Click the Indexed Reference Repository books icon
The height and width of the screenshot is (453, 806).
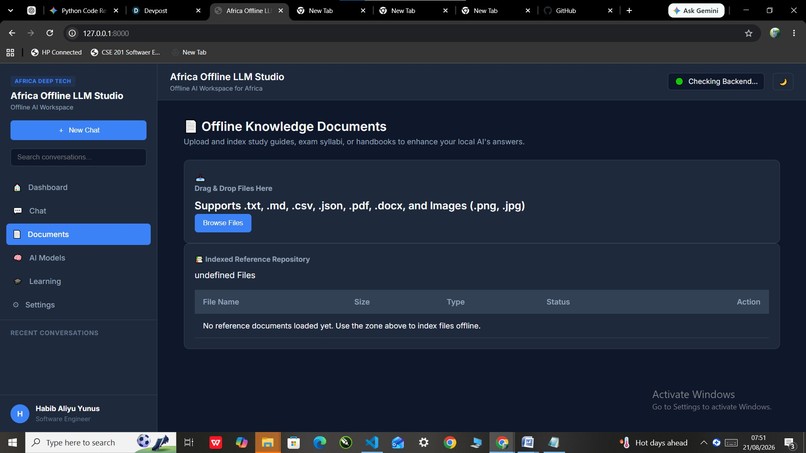[199, 260]
